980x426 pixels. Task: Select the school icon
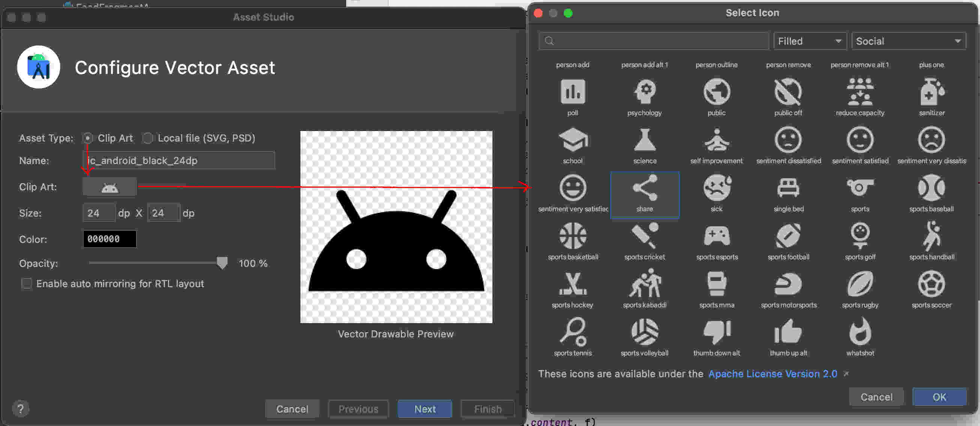tap(573, 140)
